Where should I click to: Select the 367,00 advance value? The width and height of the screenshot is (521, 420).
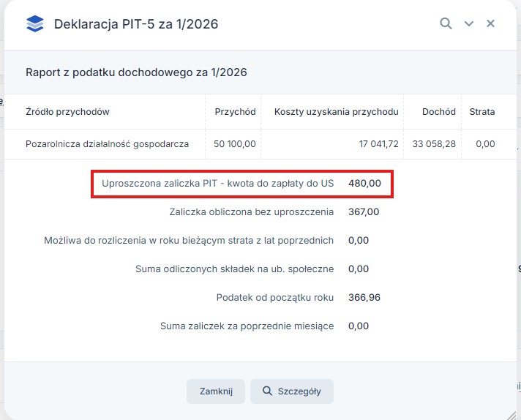pos(364,212)
